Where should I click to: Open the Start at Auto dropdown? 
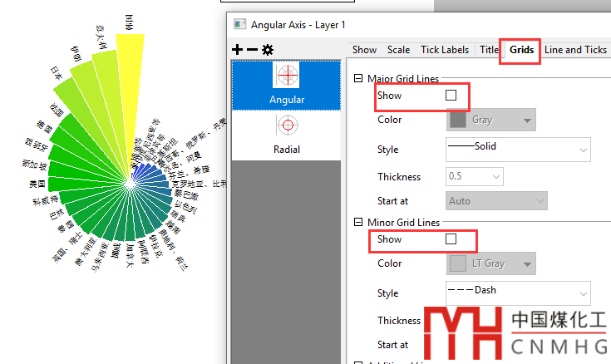[x=496, y=201]
